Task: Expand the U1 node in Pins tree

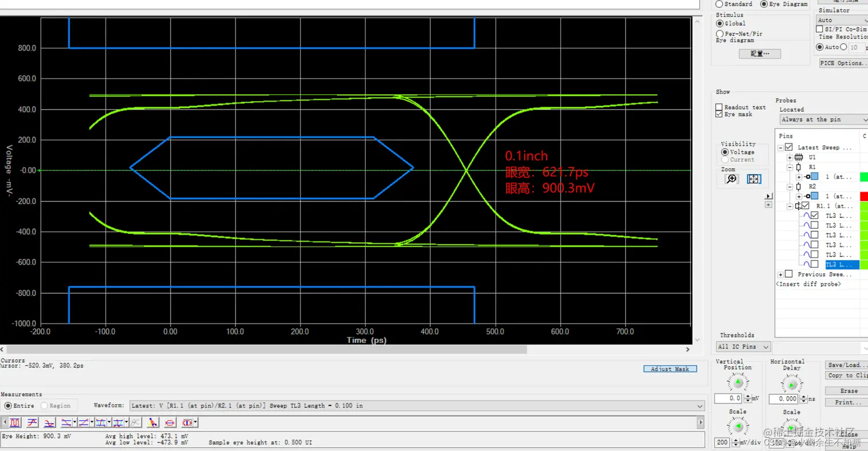Action: pos(790,157)
